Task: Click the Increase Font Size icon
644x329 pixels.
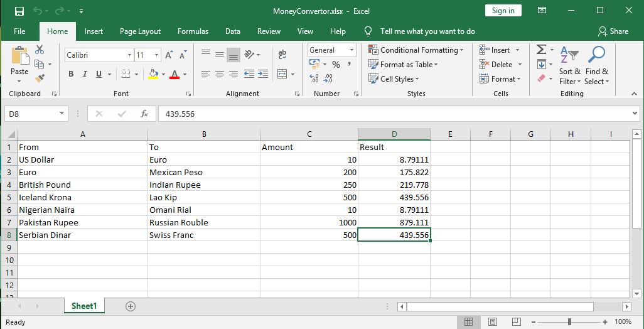Action: pos(168,55)
